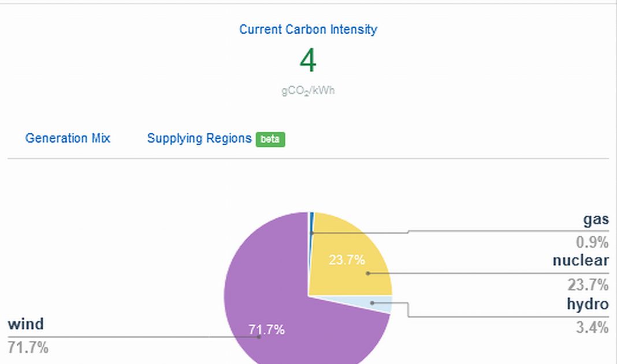The image size is (617, 364).
Task: Click the Current Carbon Intensity heading
Action: point(308,29)
